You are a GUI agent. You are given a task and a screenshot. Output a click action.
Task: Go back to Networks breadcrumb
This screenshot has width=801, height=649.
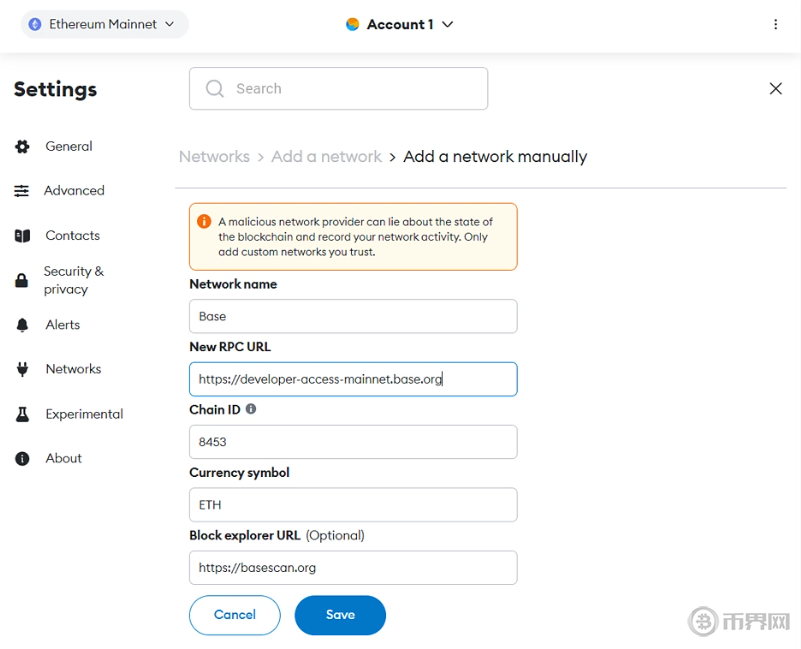tap(214, 157)
